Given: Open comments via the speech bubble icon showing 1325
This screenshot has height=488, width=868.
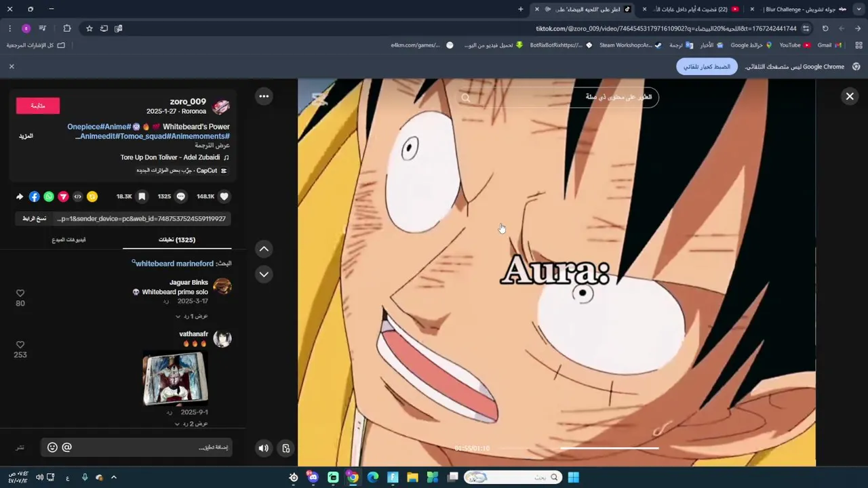Looking at the screenshot, I should pyautogui.click(x=181, y=197).
